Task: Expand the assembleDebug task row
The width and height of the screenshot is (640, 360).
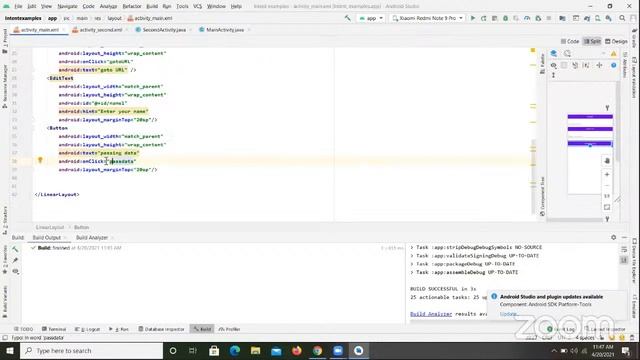Action: click(464, 272)
